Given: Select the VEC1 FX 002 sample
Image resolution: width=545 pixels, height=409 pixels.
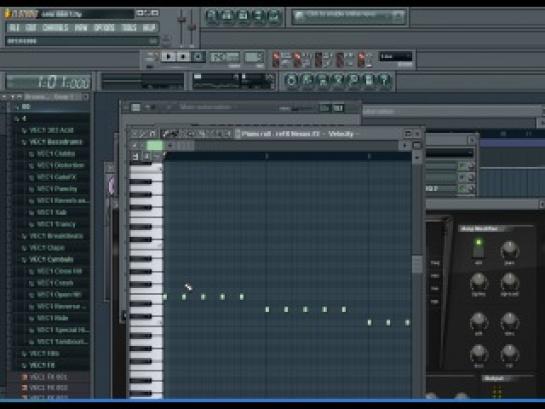Looking at the screenshot, I should [x=44, y=388].
